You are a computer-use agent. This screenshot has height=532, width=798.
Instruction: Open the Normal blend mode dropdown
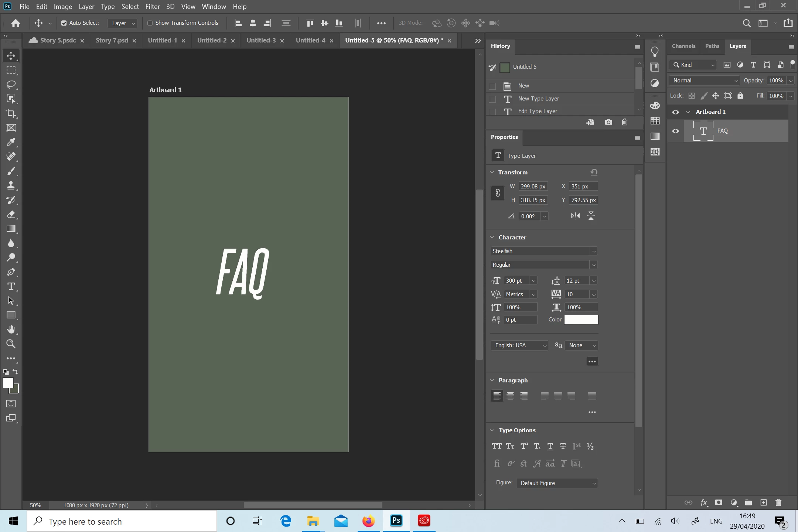click(704, 81)
